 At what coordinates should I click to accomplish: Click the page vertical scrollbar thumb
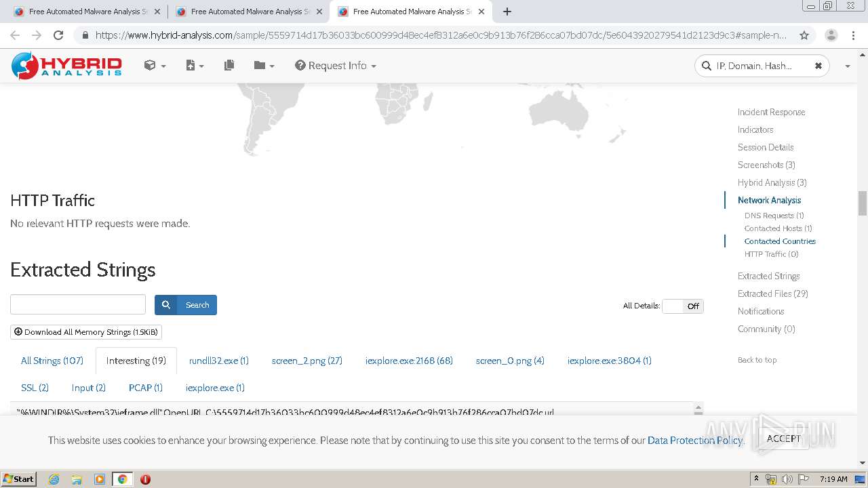tap(863, 203)
